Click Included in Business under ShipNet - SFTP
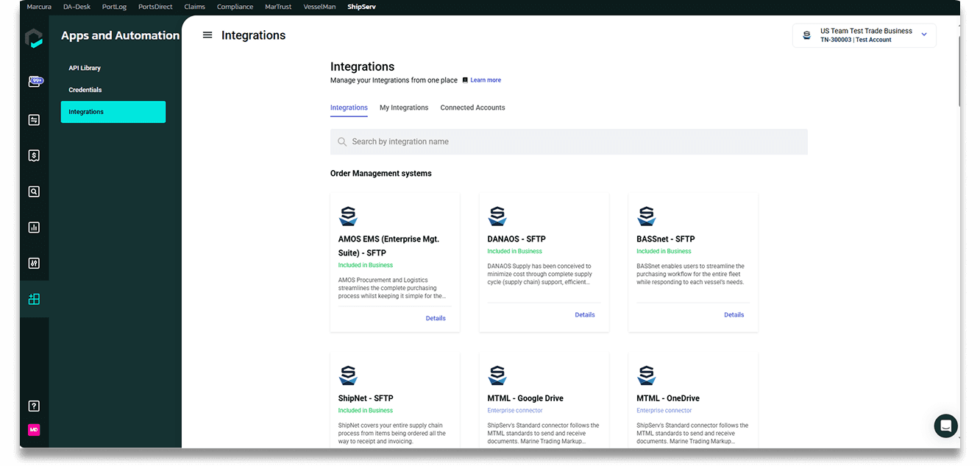980x466 pixels. [366, 411]
